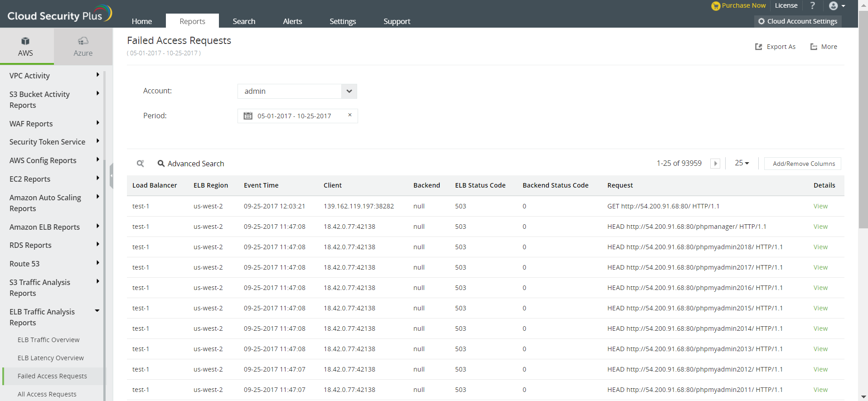Image resolution: width=868 pixels, height=401 pixels.
Task: Click the Add/Remove Columns button
Action: click(x=803, y=164)
